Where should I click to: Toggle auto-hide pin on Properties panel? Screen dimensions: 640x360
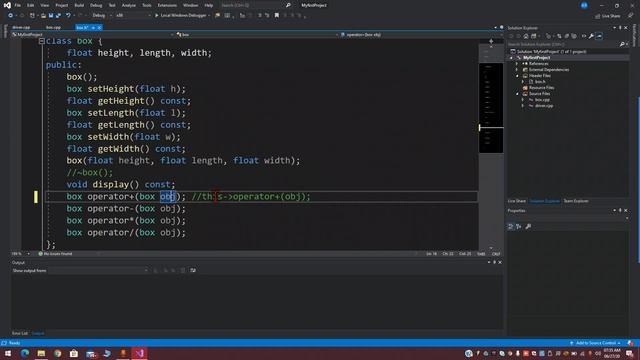click(x=620, y=211)
